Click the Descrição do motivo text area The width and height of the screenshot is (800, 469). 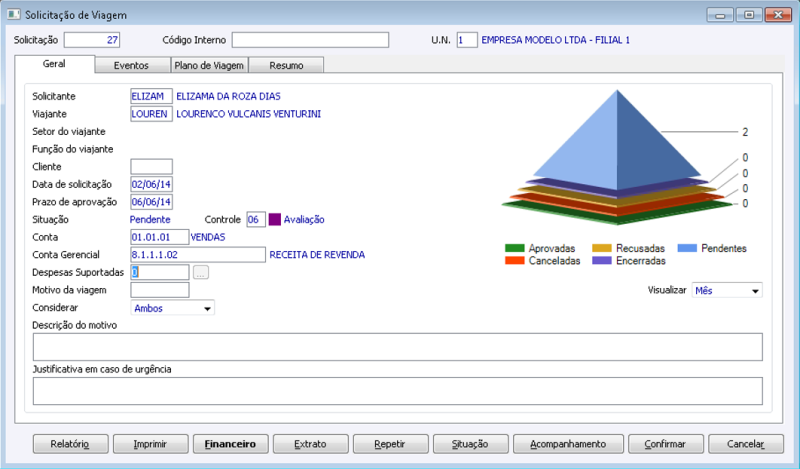397,347
